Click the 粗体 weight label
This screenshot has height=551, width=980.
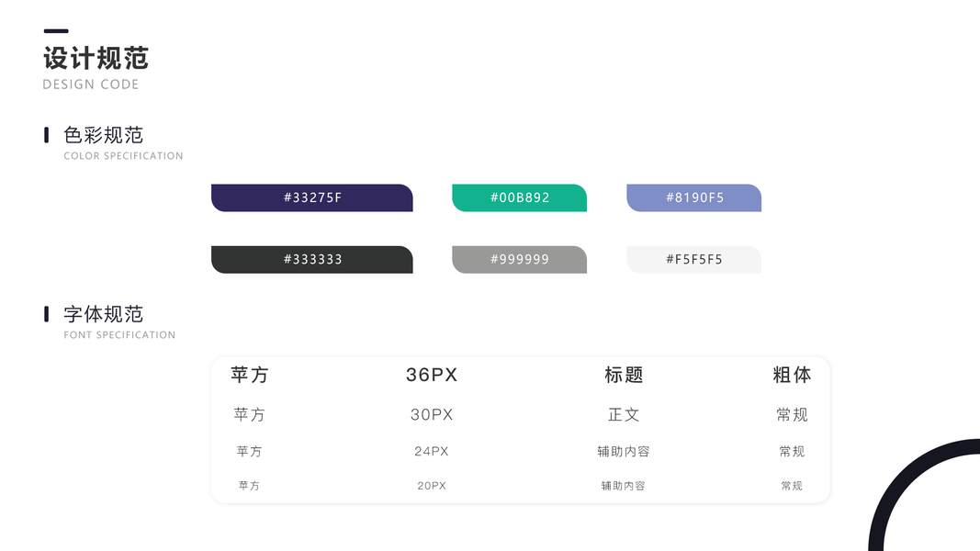pyautogui.click(x=792, y=375)
